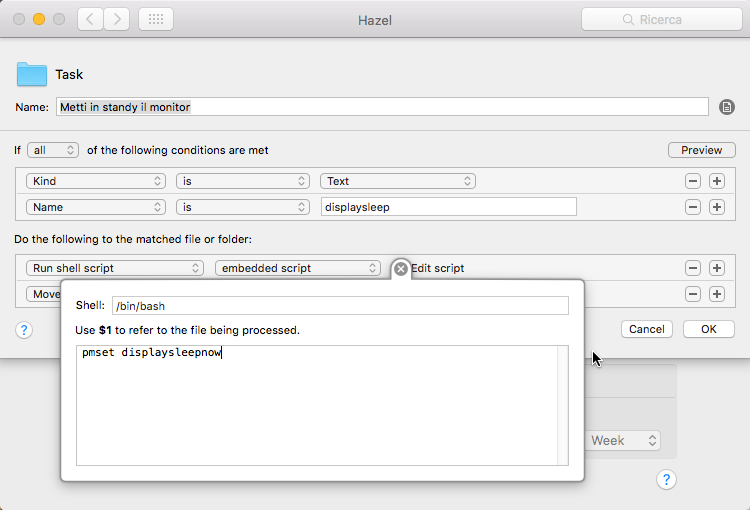Viewport: 750px width, 510px height.
Task: Open the Move action dropdown
Action: 44,294
